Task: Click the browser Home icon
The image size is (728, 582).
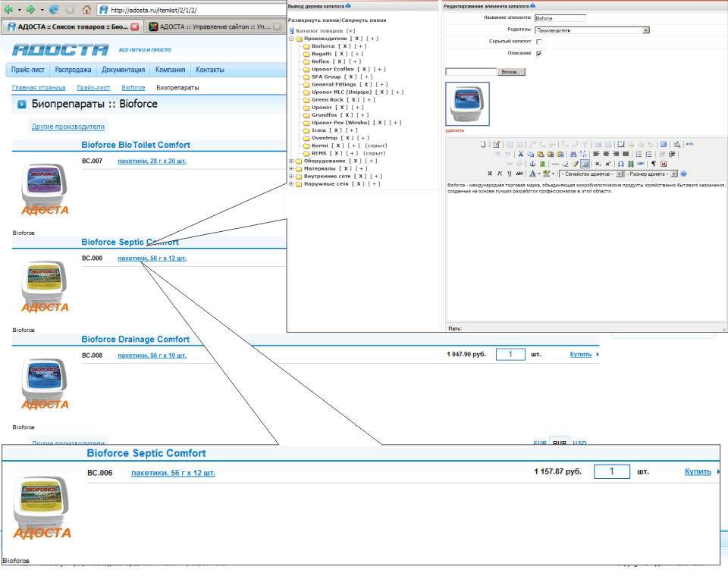Action: pyautogui.click(x=86, y=10)
